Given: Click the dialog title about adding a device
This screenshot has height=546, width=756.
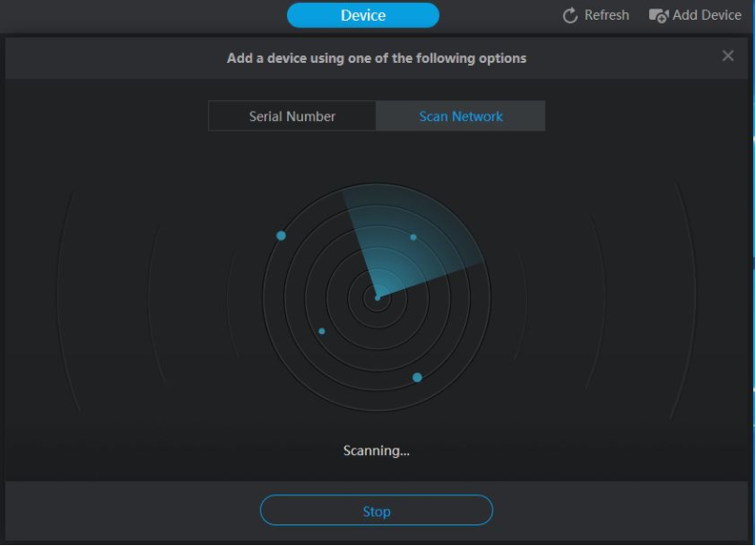Looking at the screenshot, I should (x=376, y=58).
